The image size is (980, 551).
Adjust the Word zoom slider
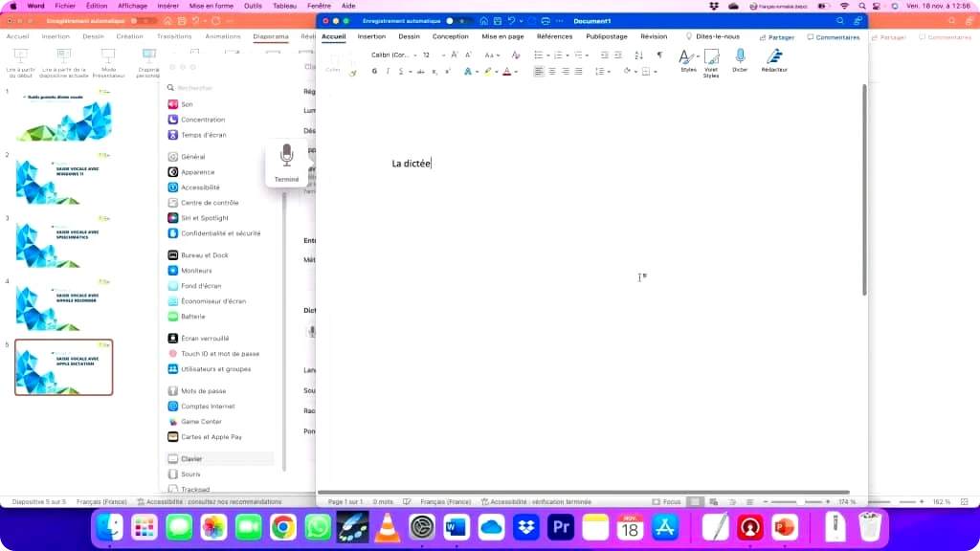(x=799, y=501)
